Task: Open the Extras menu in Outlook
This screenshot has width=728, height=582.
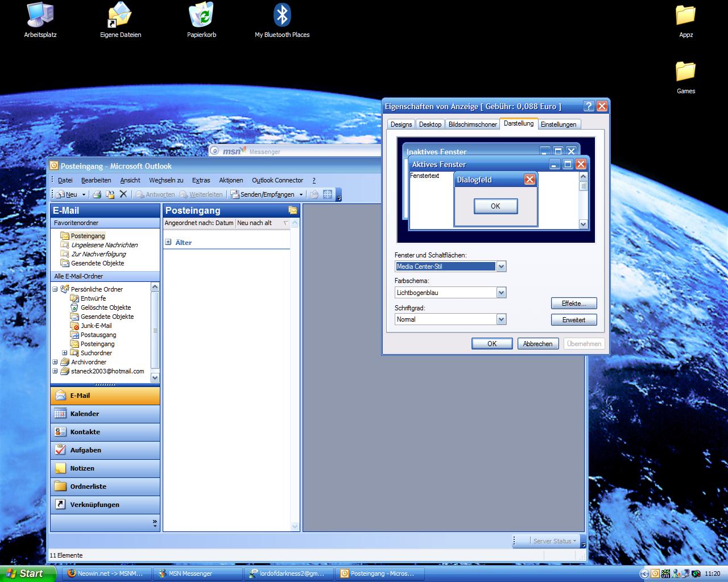Action: pos(201,180)
